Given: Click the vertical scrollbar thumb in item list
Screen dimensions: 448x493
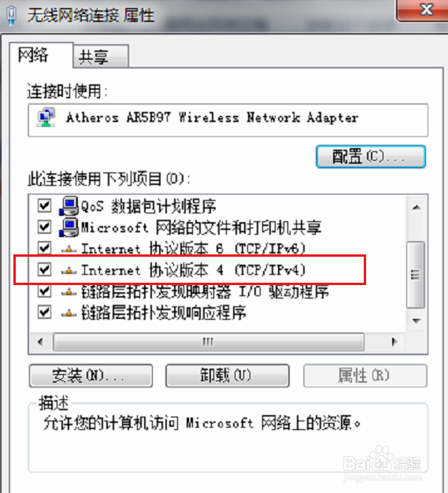Looking at the screenshot, I should pyautogui.click(x=416, y=275).
